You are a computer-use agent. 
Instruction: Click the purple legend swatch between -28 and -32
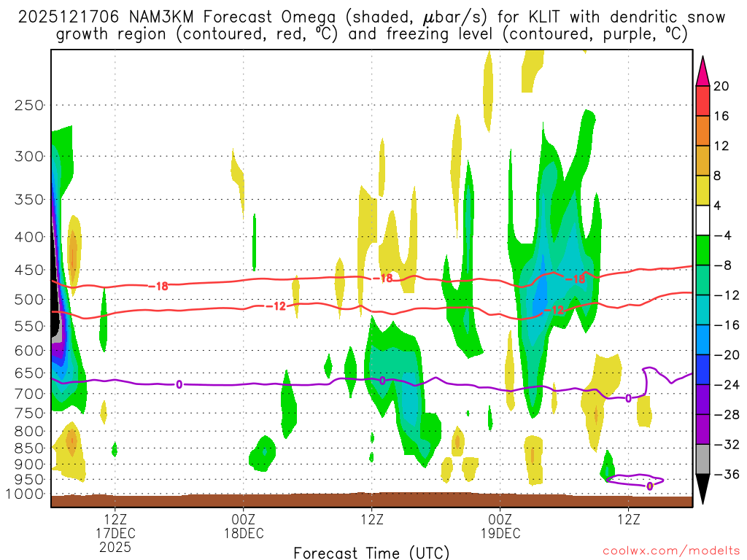(703, 429)
